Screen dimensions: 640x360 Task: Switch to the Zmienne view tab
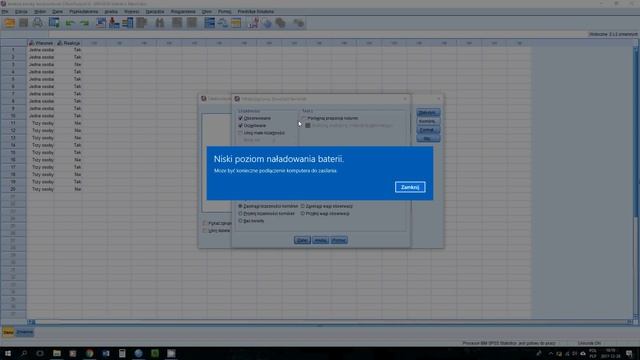coord(24,332)
